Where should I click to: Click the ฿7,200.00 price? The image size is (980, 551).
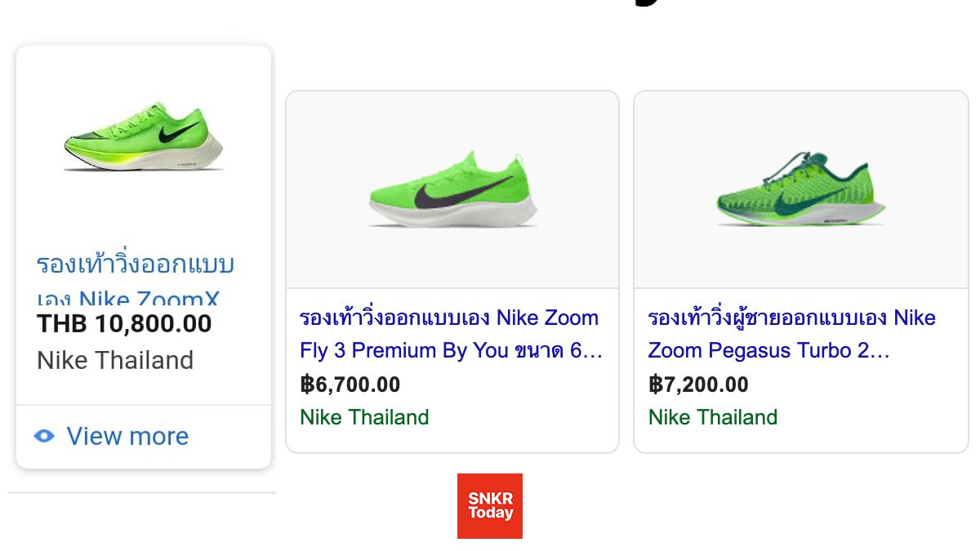[x=698, y=384]
